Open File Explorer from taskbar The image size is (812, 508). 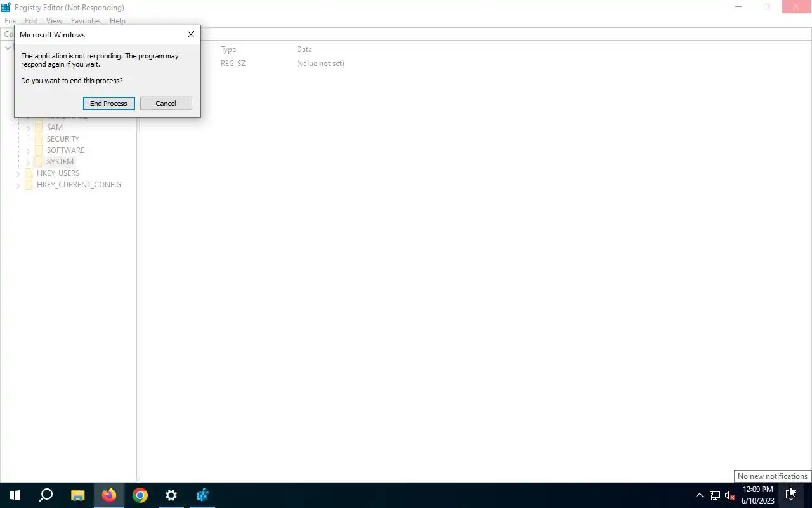(x=77, y=495)
